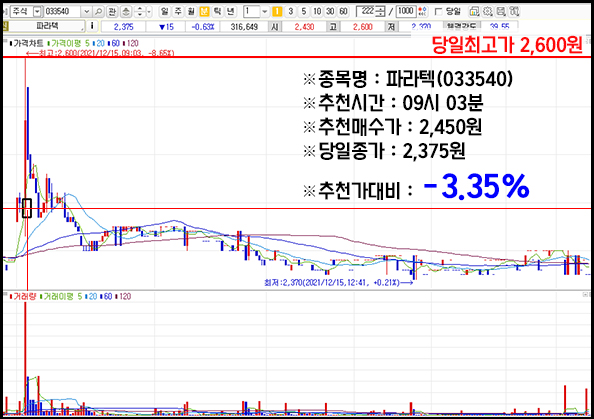This screenshot has height=419, width=594.
Task: Click the high price 2,600
Action: pos(363,27)
